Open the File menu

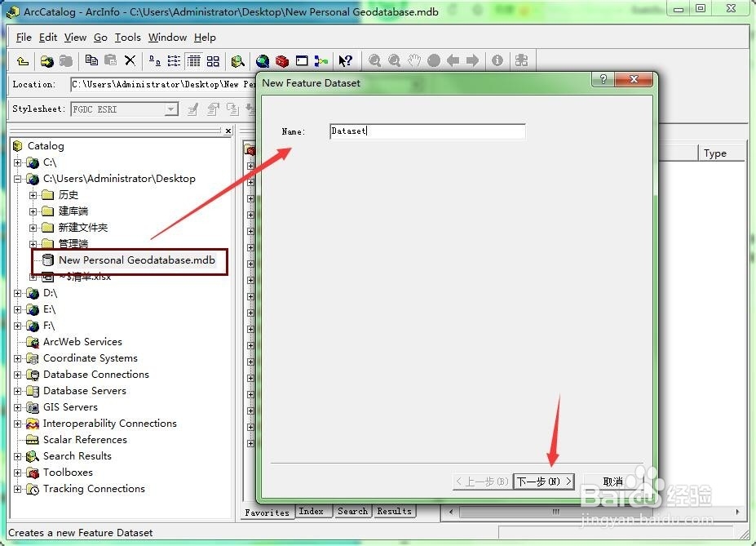(24, 38)
